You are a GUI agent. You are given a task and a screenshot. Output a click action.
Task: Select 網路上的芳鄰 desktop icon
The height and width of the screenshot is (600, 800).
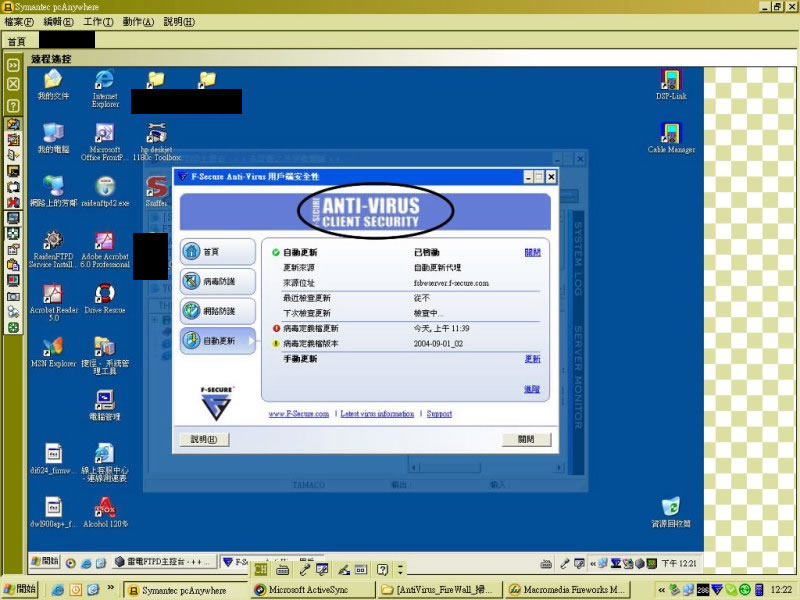tap(53, 192)
